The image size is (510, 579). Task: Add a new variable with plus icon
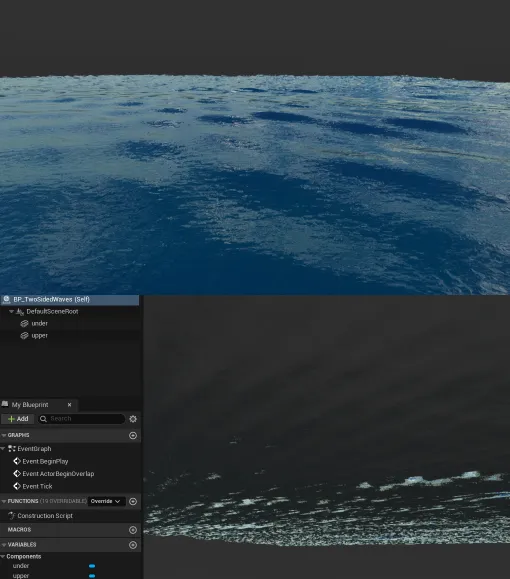tap(133, 545)
